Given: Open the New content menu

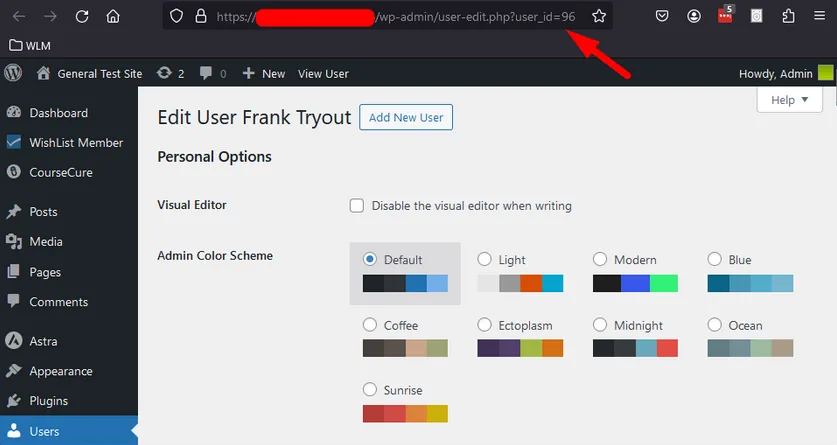Looking at the screenshot, I should click(x=264, y=73).
